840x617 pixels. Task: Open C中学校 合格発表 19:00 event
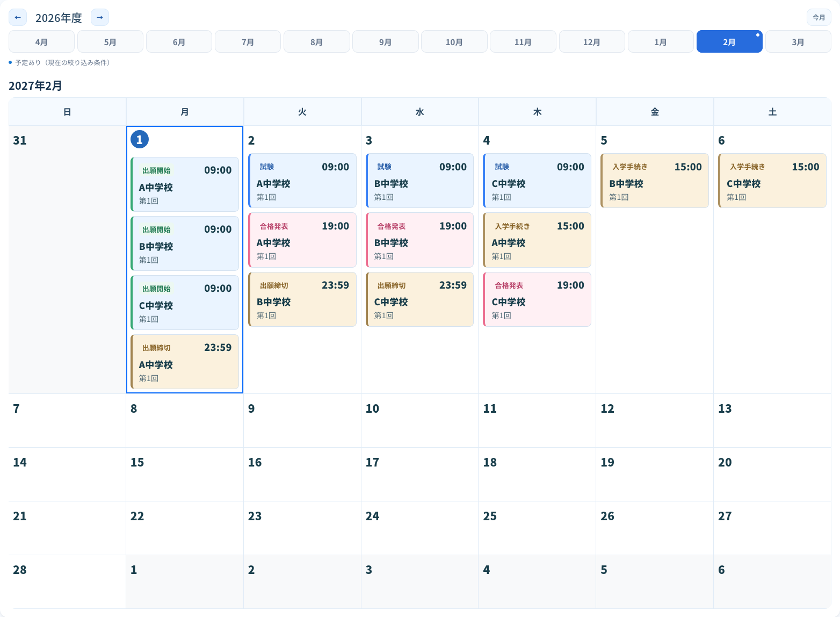point(537,299)
